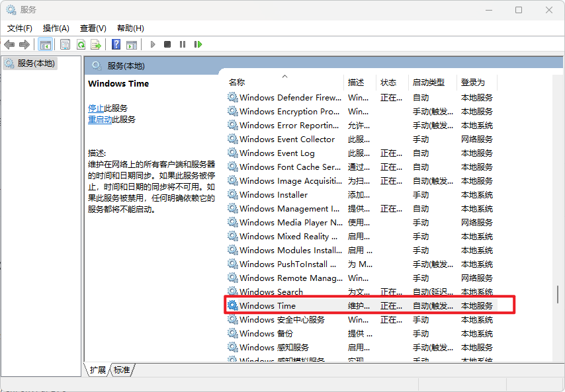565x392 pixels.
Task: Open the 操作(A) menu
Action: (x=57, y=28)
